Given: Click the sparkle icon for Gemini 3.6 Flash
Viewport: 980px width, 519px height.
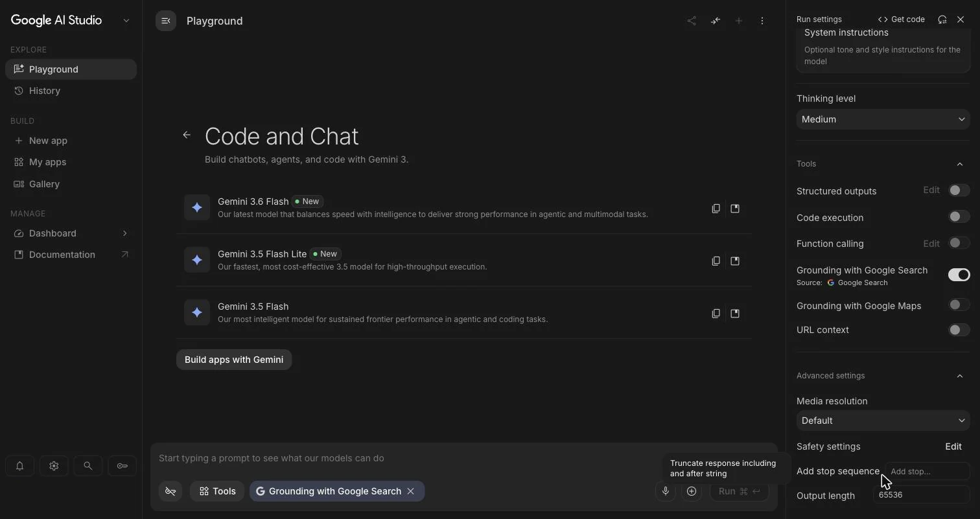Looking at the screenshot, I should 197,208.
